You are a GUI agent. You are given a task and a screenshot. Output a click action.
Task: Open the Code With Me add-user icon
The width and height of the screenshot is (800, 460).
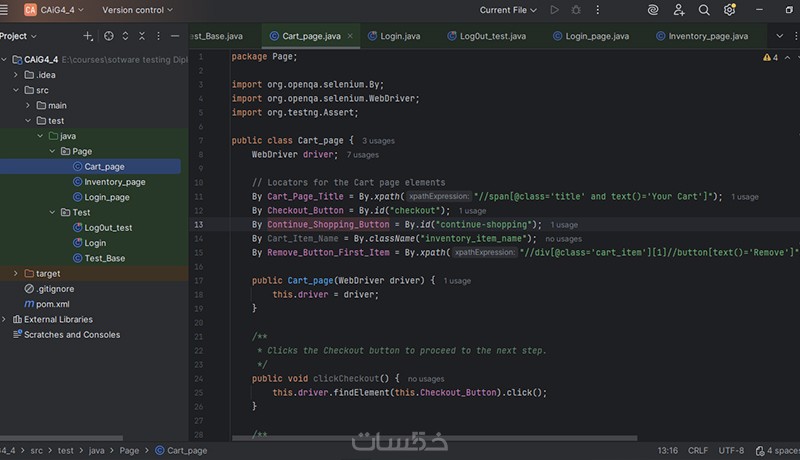[679, 10]
